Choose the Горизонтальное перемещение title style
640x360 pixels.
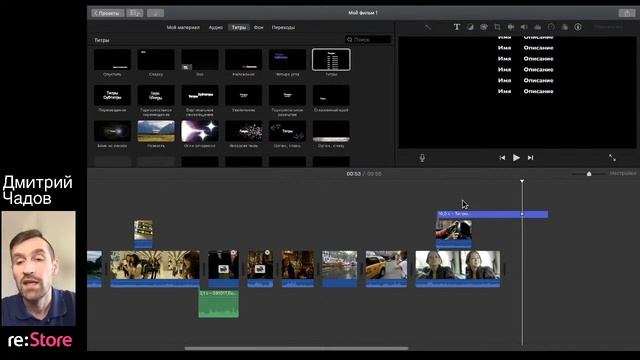(156, 95)
